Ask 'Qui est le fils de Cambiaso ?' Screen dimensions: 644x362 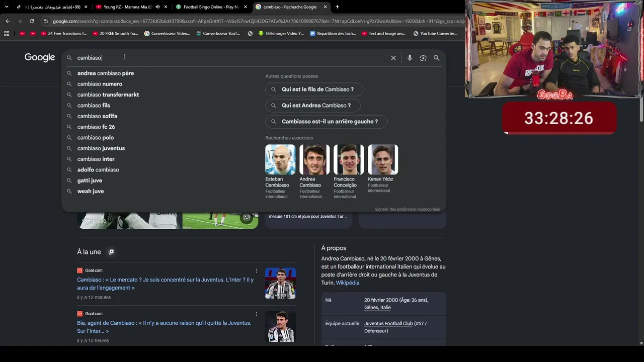(x=314, y=89)
